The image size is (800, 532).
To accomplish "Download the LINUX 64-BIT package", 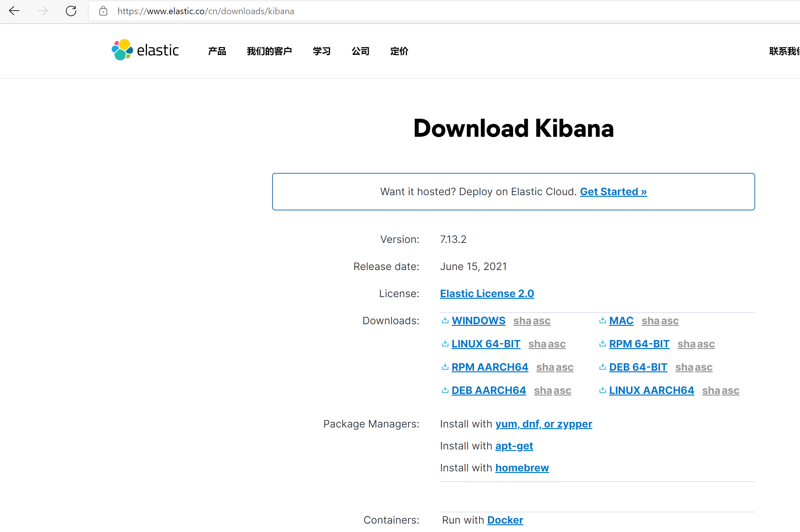I will (486, 344).
